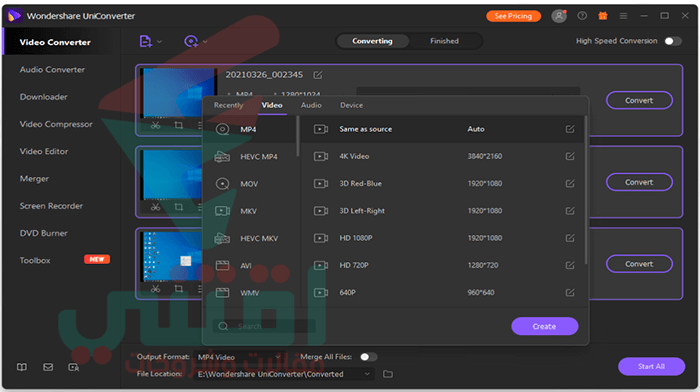Open the hamburger menu icon
The width and height of the screenshot is (700, 392).
pyautogui.click(x=623, y=16)
